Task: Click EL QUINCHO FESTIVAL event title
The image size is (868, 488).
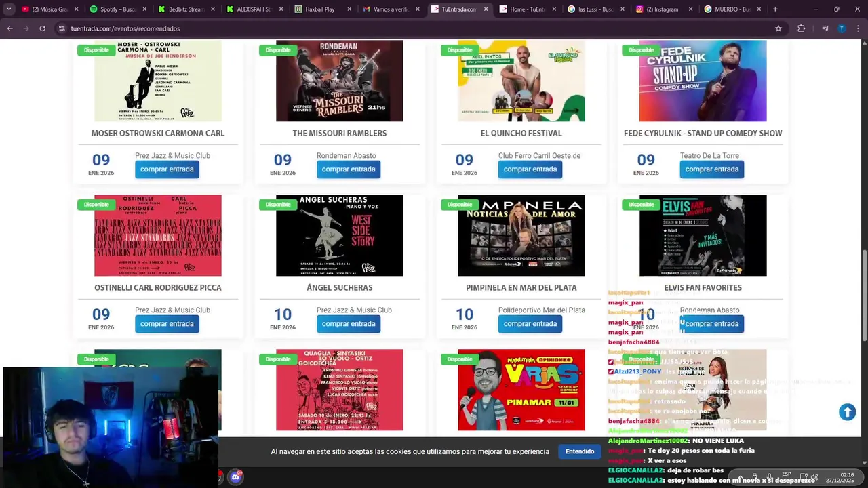Action: tap(521, 134)
